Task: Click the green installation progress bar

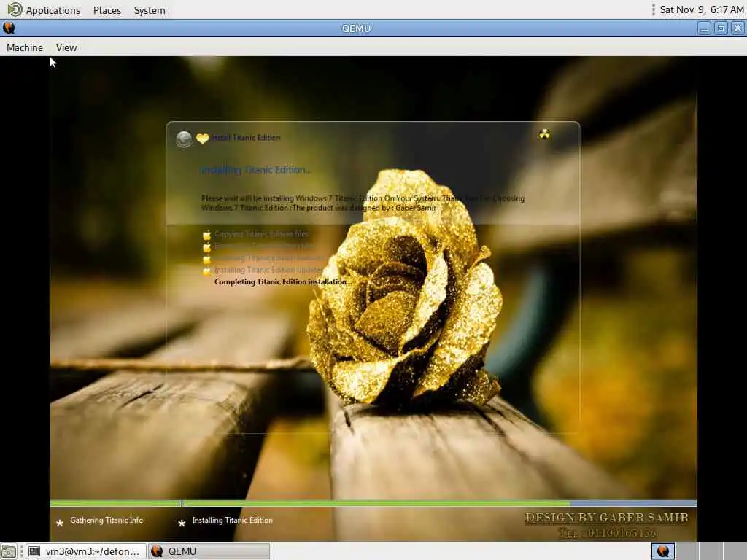Action: click(373, 503)
